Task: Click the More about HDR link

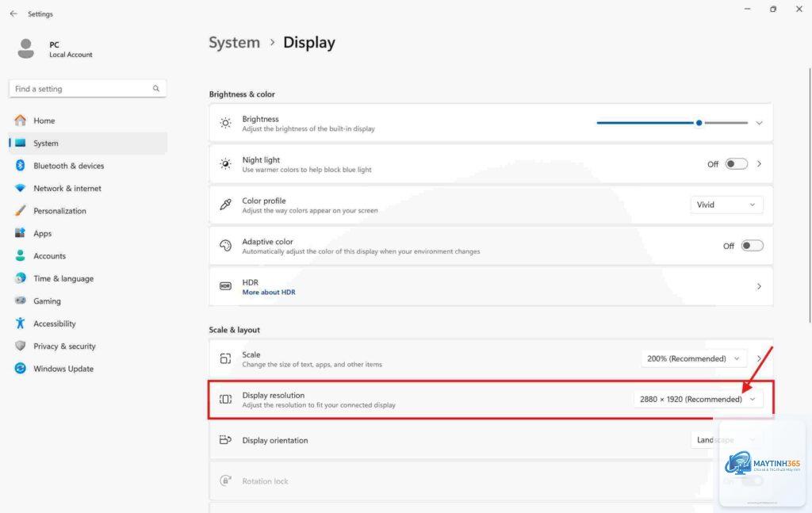Action: pyautogui.click(x=269, y=292)
